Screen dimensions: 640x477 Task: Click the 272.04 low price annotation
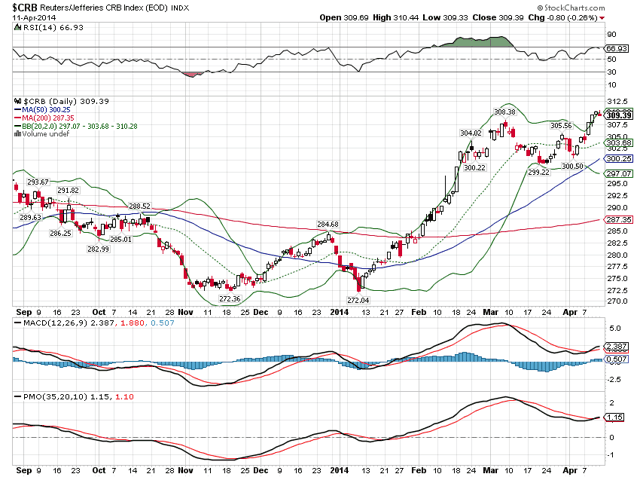tap(358, 300)
